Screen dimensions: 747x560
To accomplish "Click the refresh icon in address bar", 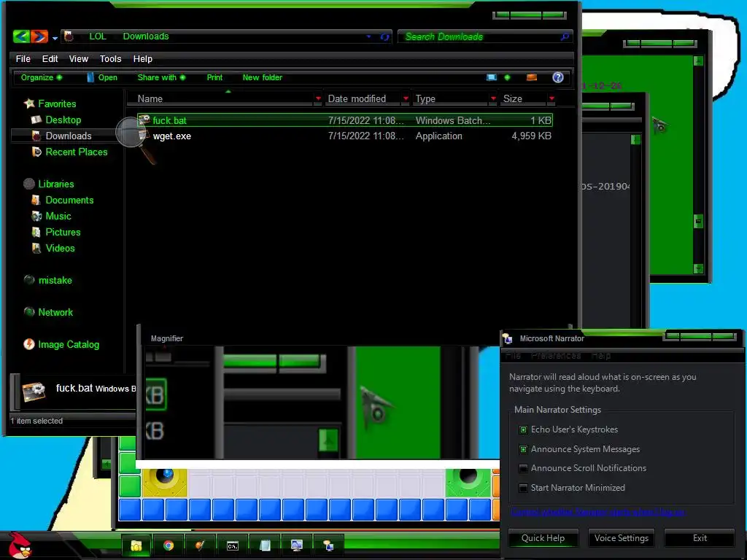I will [x=384, y=36].
